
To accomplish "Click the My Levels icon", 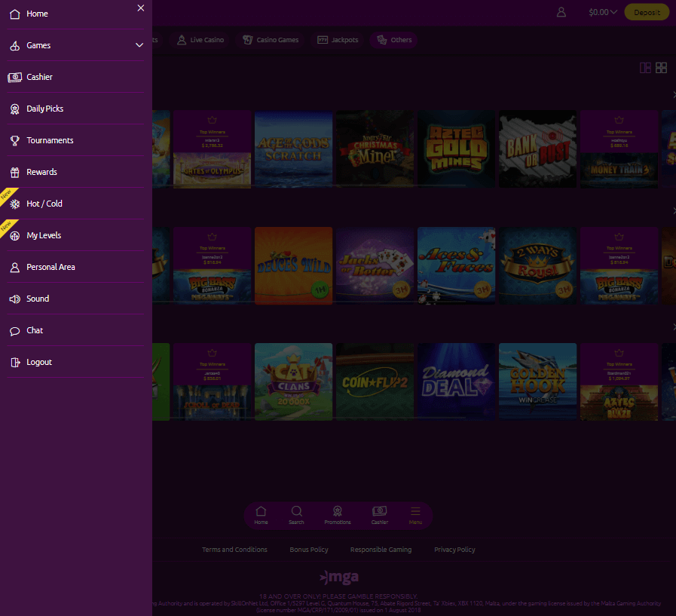I will click(x=14, y=235).
